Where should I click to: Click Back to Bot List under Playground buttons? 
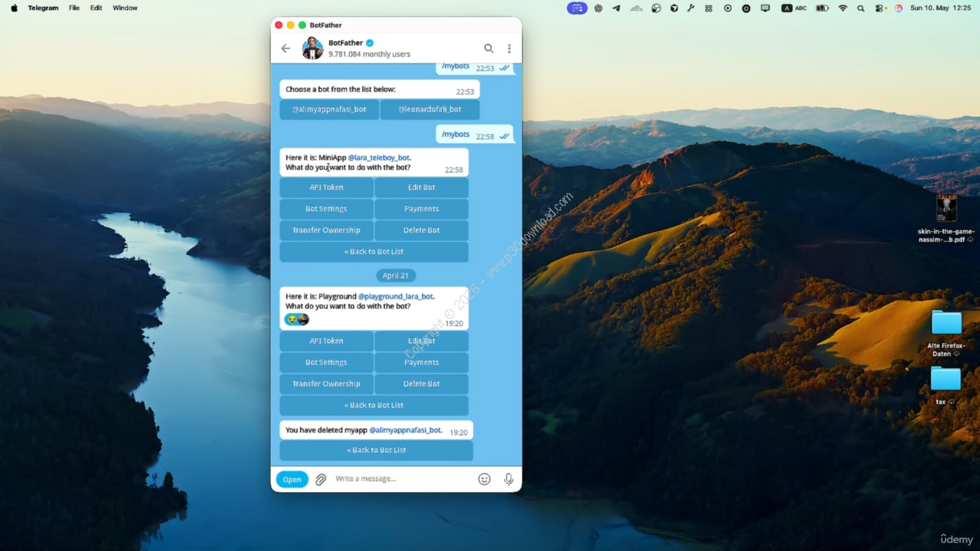[x=374, y=406]
